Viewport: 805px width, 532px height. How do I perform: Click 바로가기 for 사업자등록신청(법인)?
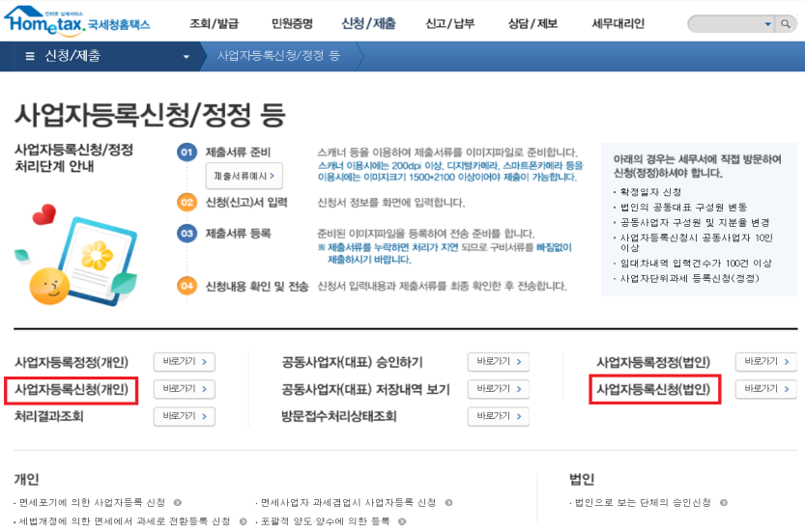click(765, 389)
